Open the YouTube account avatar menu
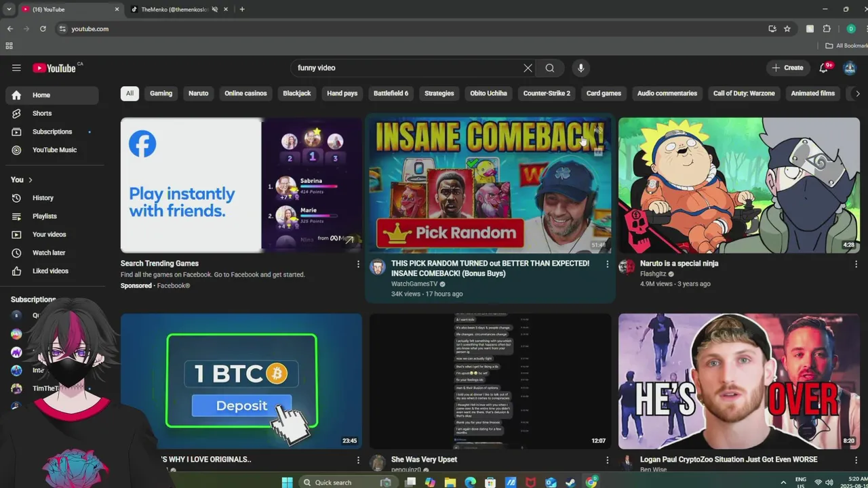The height and width of the screenshot is (488, 868). [850, 68]
